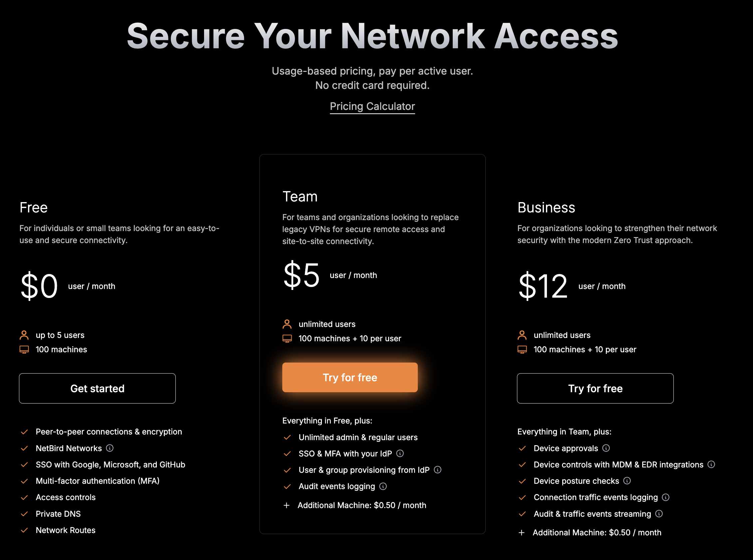Screen dimensions: 753x560
Task: Click Get started on the Free plan
Action: [x=97, y=388]
